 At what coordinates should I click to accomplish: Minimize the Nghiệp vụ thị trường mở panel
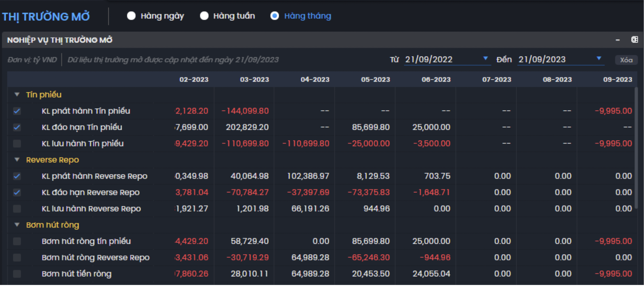click(x=618, y=40)
